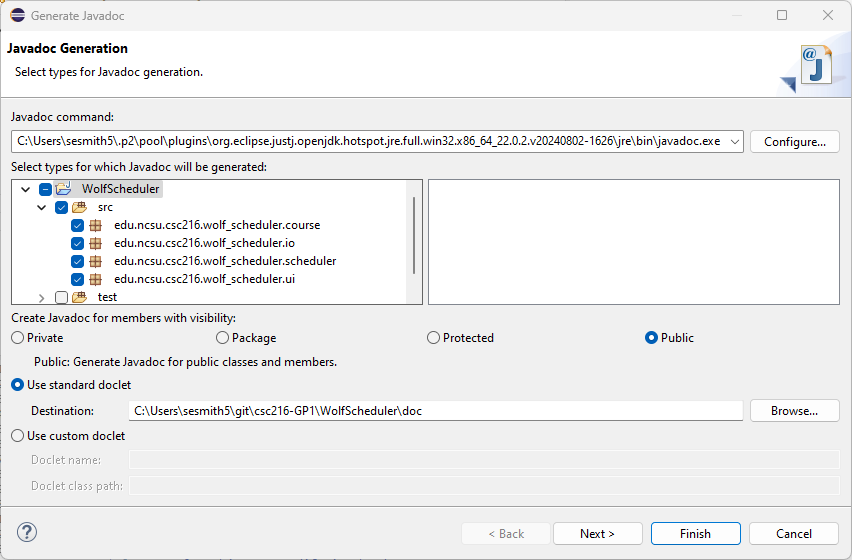The width and height of the screenshot is (852, 560).
Task: Click the Next button
Action: (x=598, y=533)
